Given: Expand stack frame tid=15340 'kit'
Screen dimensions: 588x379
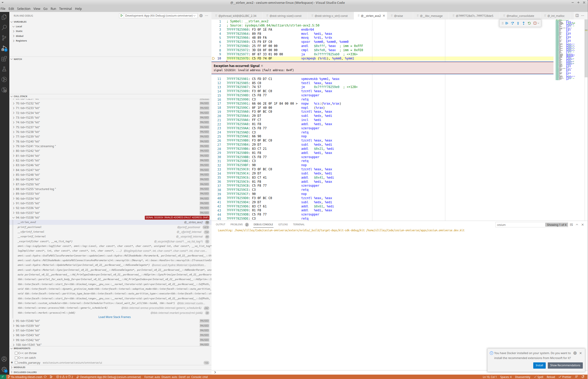Looking at the screenshot, I should click(13, 321).
